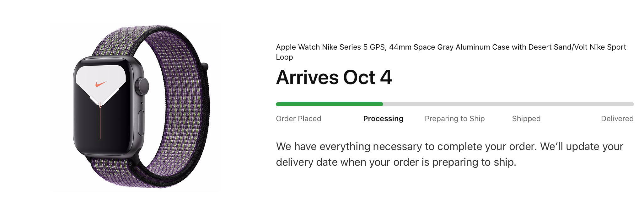Select the Processing step label
The height and width of the screenshot is (199, 644).
pos(383,119)
